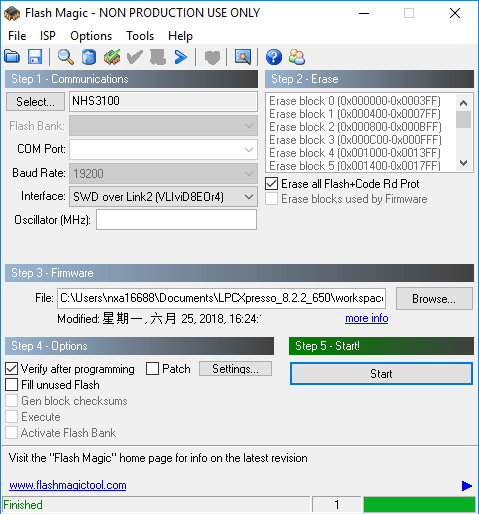
Task: Toggle the Execute checkbox
Action: click(x=11, y=417)
